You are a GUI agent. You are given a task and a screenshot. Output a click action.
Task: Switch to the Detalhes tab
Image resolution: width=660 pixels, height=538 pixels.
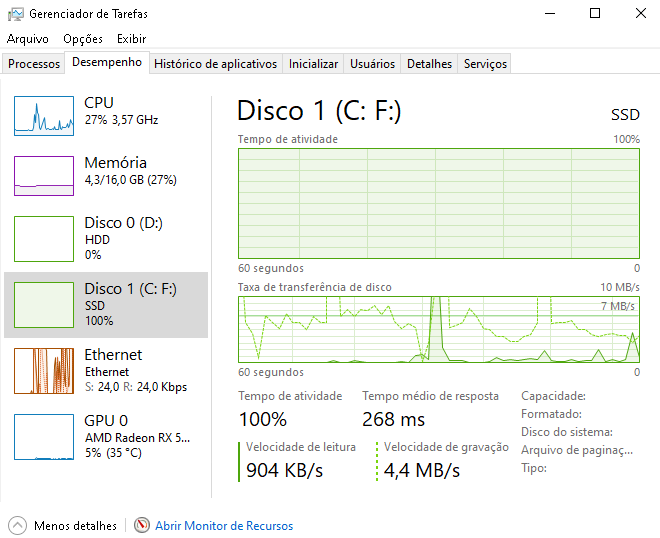tap(429, 64)
